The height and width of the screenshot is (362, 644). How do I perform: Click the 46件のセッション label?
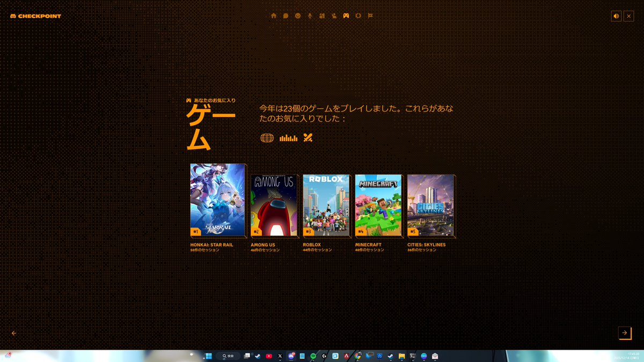point(265,250)
